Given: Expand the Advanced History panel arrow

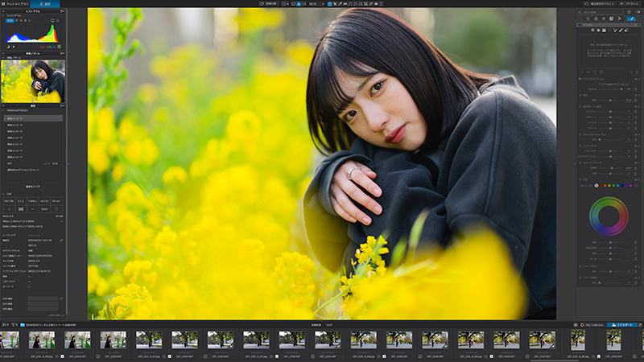Looking at the screenshot, I should point(3,110).
